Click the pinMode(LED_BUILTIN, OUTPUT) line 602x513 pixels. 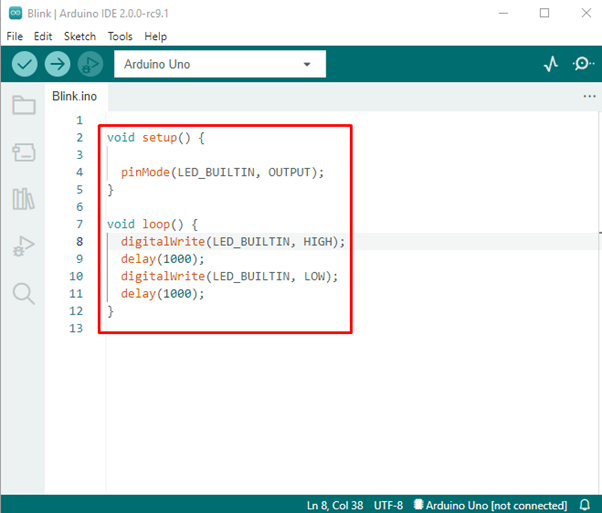222,172
